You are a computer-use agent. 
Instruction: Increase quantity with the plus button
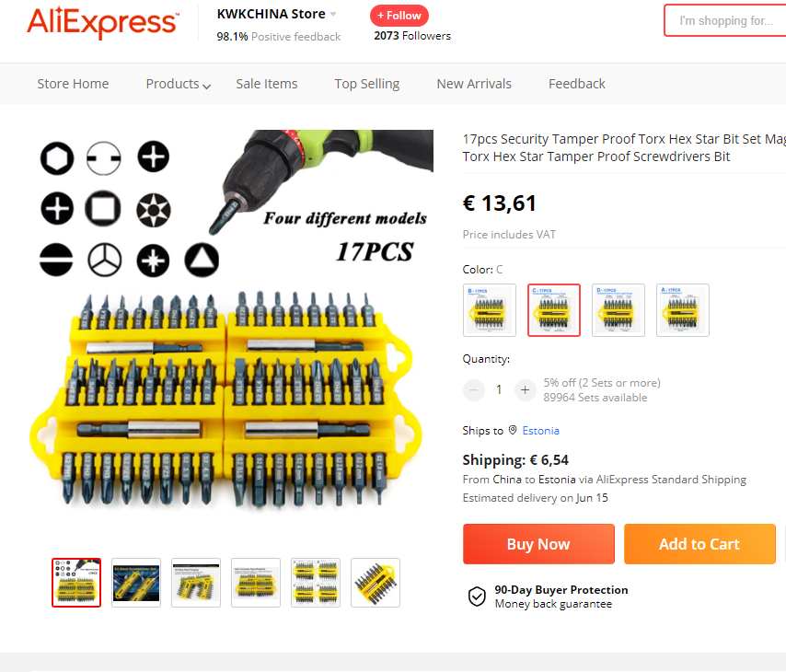point(525,389)
